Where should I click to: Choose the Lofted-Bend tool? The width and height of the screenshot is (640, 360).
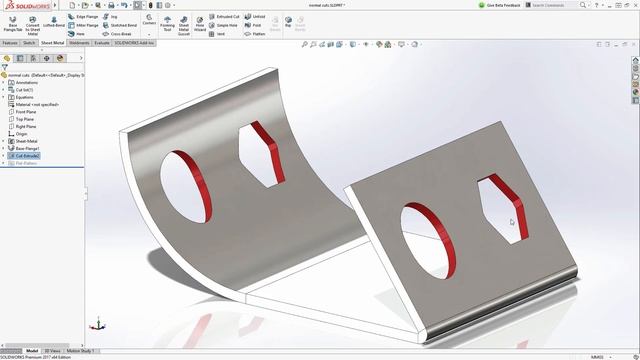pyautogui.click(x=54, y=22)
